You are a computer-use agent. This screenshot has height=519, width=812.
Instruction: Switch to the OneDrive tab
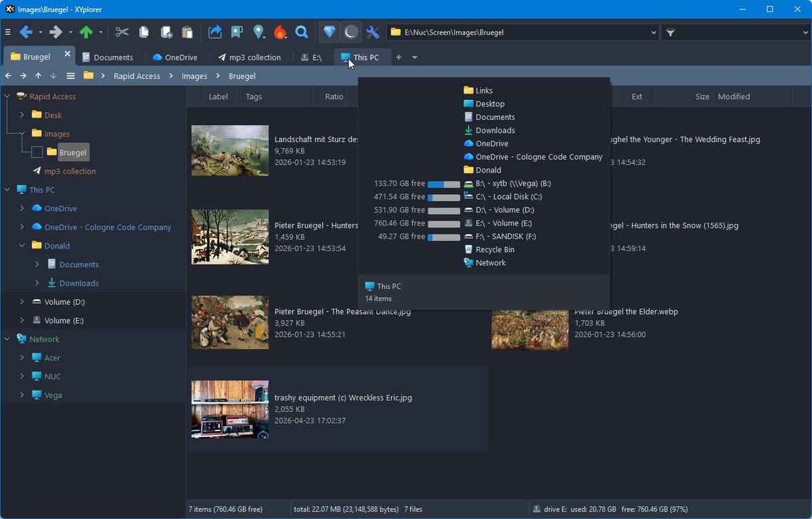(175, 58)
